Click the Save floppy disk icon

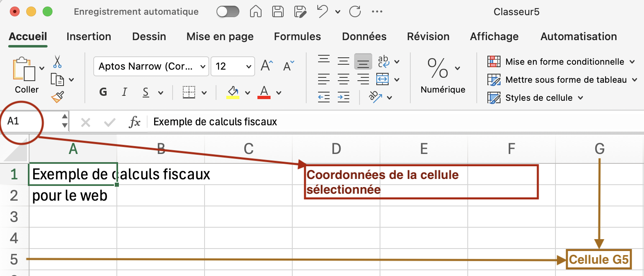278,11
